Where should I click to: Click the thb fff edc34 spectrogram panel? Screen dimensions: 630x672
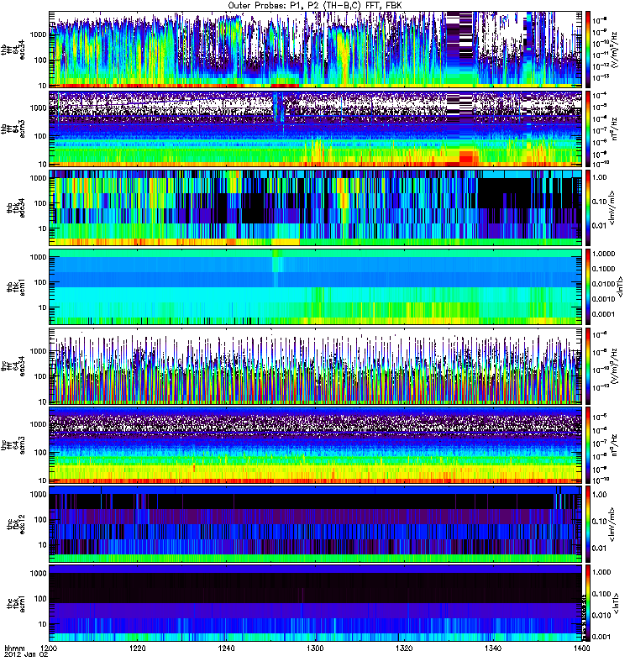click(315, 50)
